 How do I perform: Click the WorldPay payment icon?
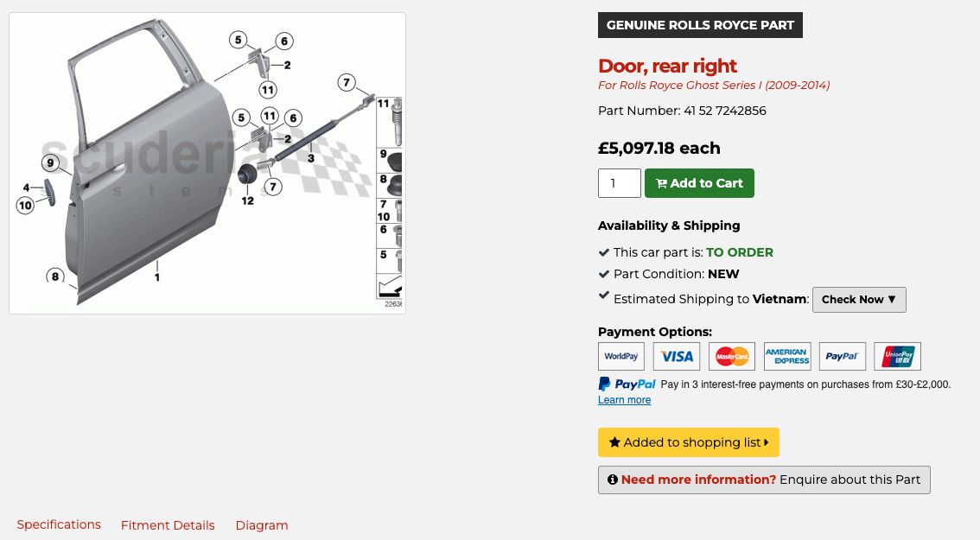pos(621,356)
